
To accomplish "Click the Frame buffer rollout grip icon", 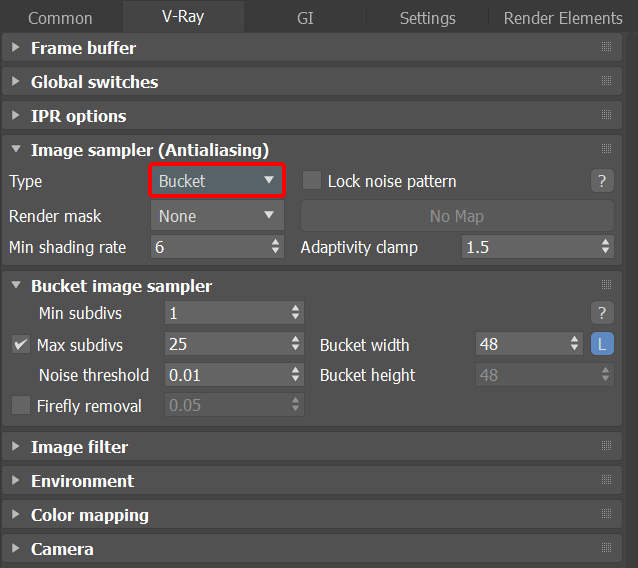I will click(606, 48).
